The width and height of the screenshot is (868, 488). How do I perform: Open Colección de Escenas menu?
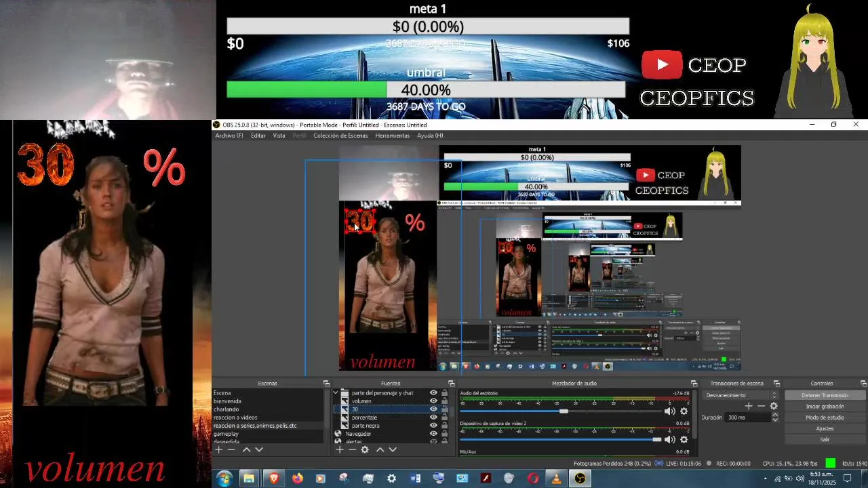[340, 136]
